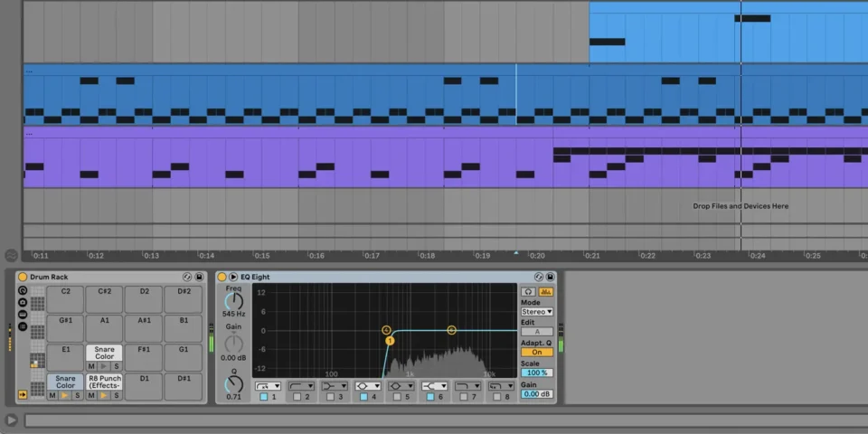Screen dimensions: 868x434
Task: Open the Stereo mode dropdown
Action: click(x=536, y=311)
